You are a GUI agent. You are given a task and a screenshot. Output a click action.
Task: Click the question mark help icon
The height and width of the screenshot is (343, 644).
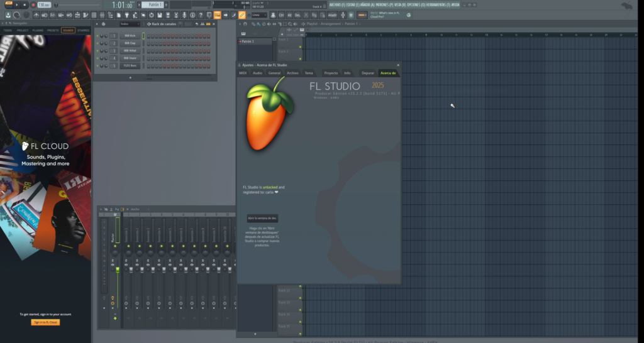click(201, 15)
